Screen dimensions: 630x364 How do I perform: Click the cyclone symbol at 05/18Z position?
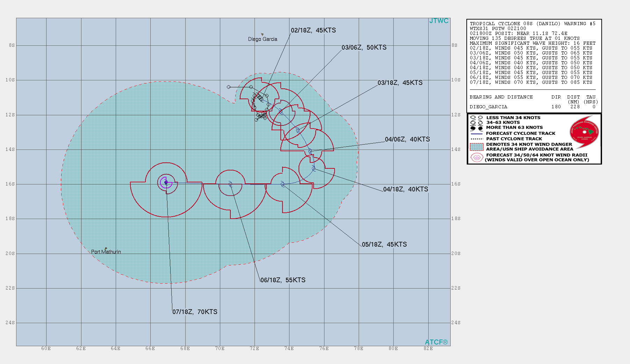click(282, 184)
